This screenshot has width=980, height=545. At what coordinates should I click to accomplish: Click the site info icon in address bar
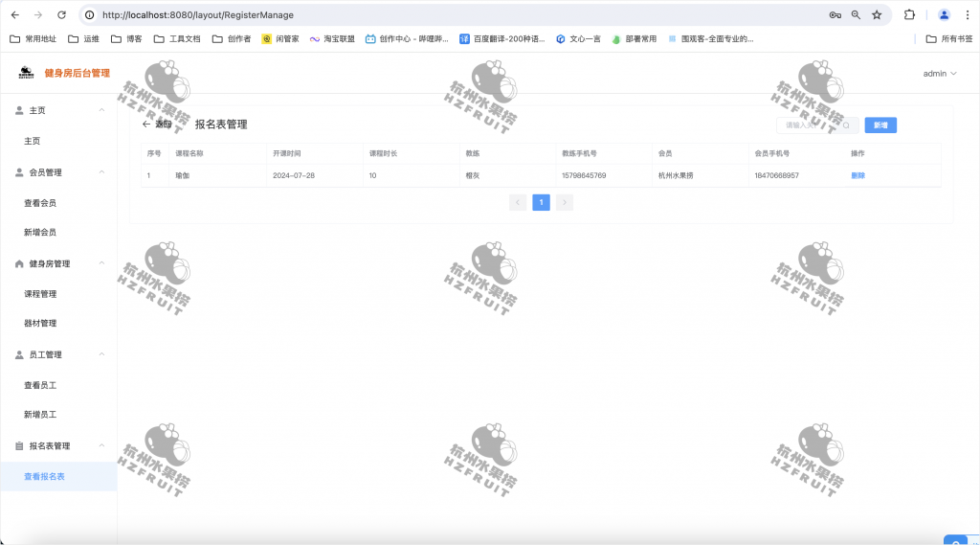tap(90, 15)
